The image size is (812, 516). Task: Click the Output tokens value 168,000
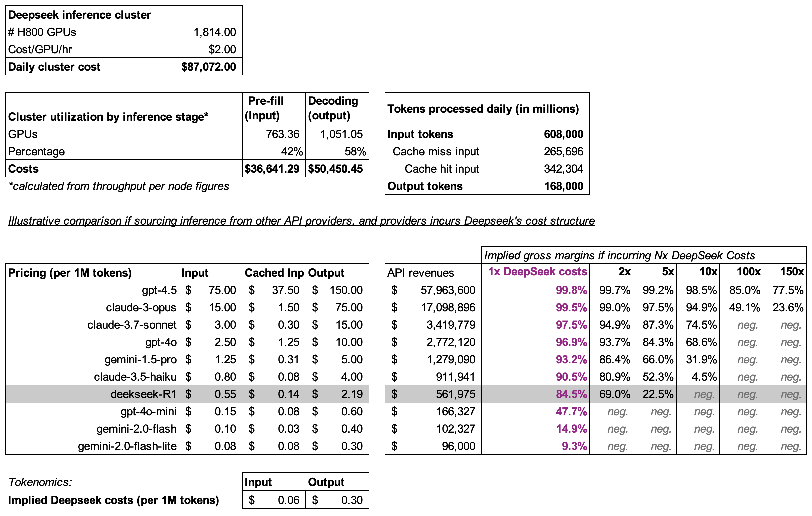(x=563, y=186)
